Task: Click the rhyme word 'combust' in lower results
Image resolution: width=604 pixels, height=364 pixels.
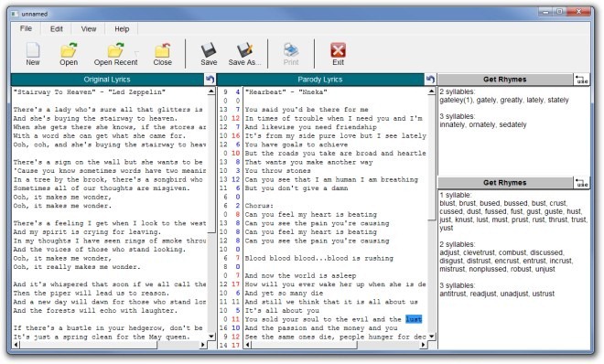Action: 512,252
